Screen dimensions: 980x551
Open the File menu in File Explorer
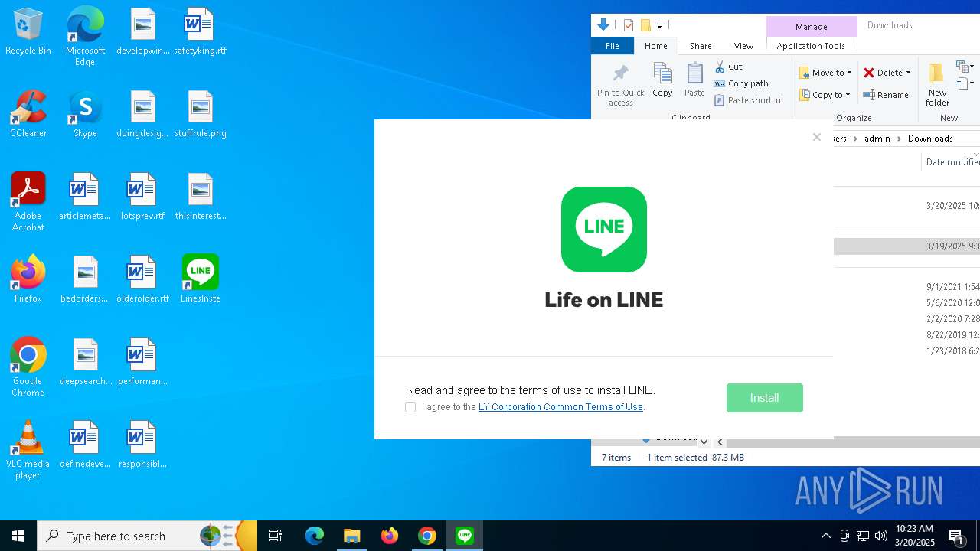click(x=612, y=46)
